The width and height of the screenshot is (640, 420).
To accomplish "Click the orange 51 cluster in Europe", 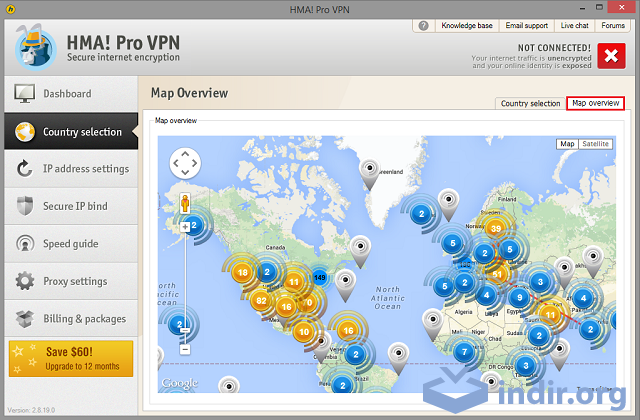I will 497,274.
